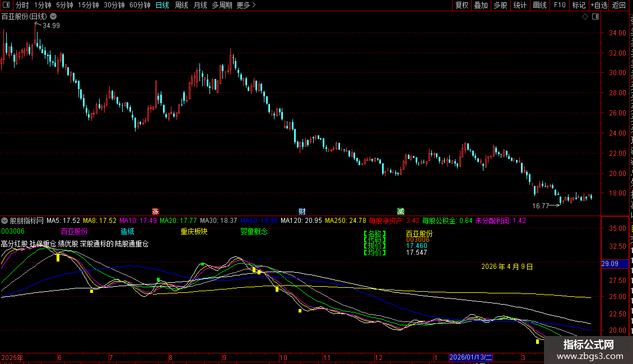The width and height of the screenshot is (633, 364).
Task: Open the 多周期 multi-period view
Action: 222,5
